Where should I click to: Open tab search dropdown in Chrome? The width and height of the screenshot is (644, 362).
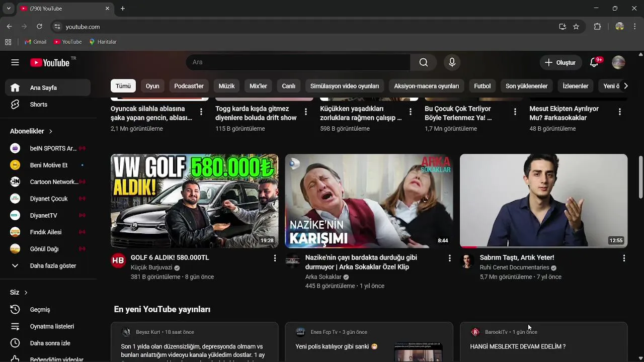click(8, 9)
